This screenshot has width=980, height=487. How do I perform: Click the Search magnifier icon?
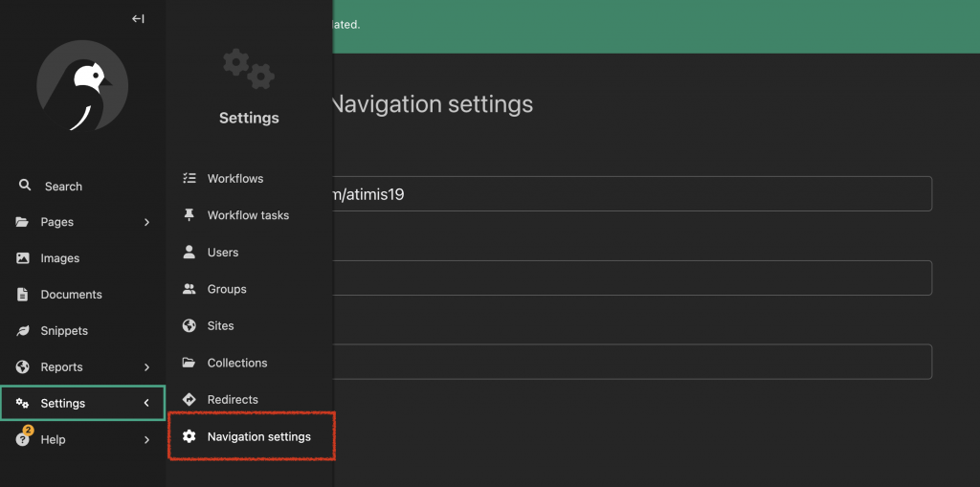[25, 186]
